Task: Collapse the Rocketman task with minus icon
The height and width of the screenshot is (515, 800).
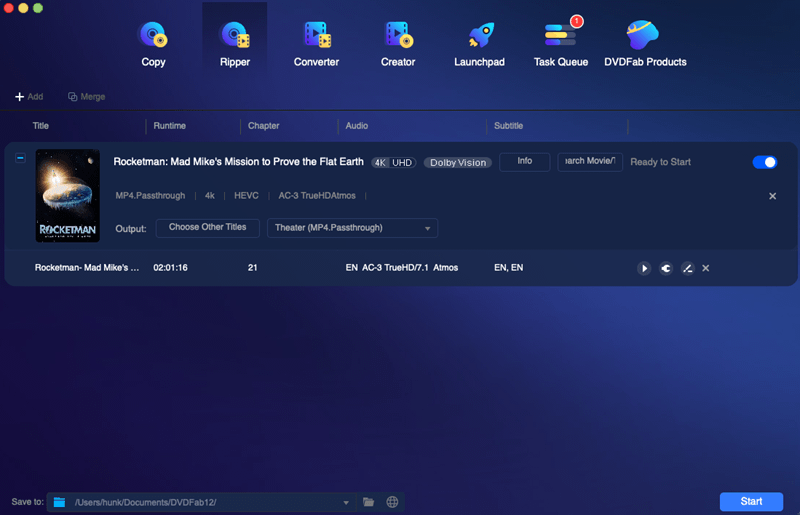Action: (20, 158)
